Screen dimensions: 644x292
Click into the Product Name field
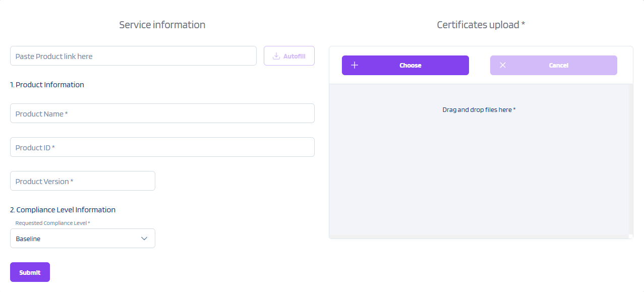tap(162, 113)
